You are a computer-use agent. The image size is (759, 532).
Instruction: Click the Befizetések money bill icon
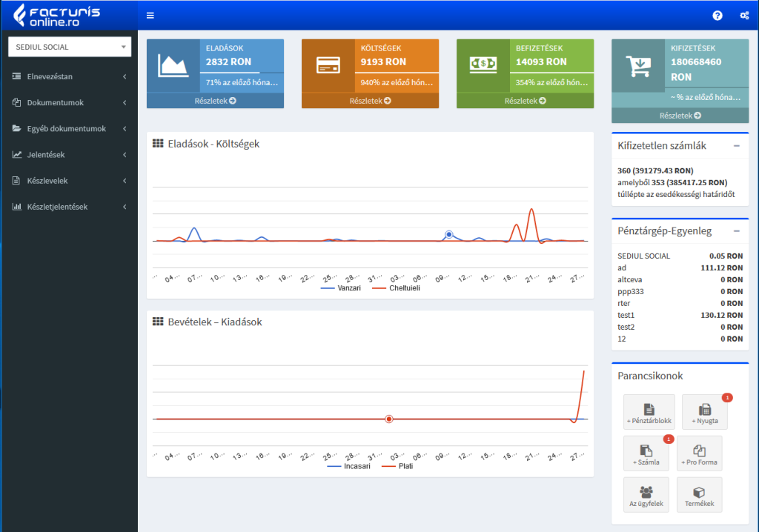483,64
